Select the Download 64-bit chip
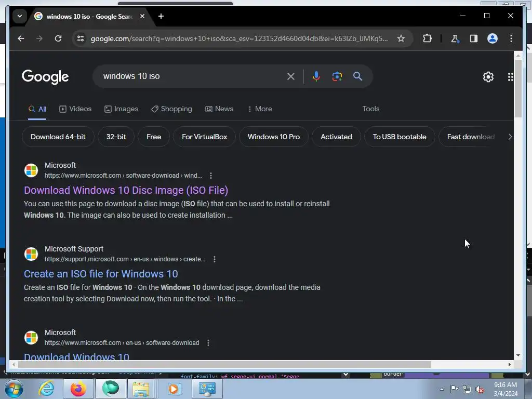 [58, 137]
